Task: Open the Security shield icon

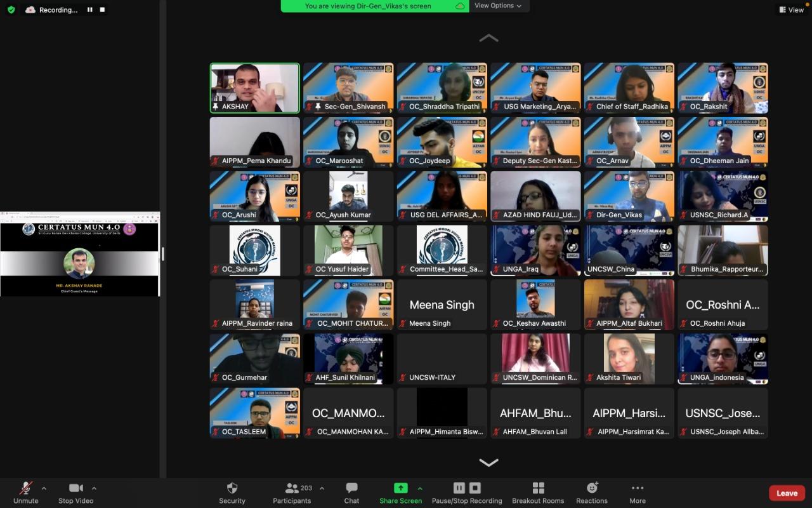Action: click(232, 488)
